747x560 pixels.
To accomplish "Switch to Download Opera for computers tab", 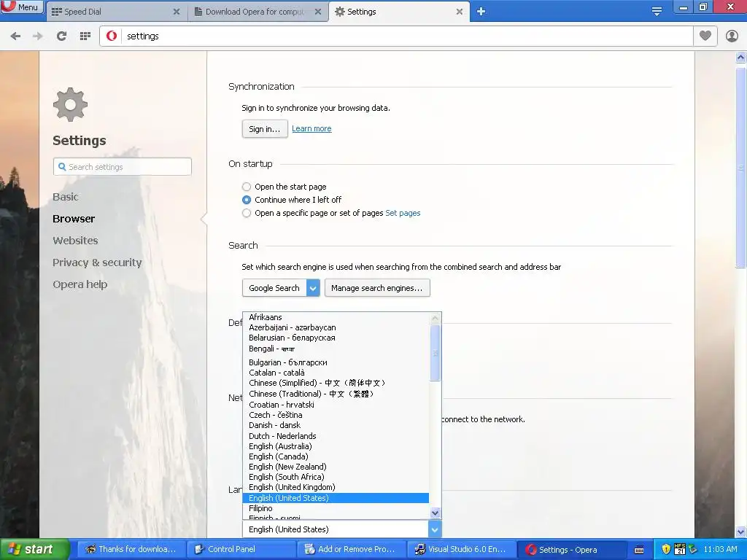I will [258, 12].
